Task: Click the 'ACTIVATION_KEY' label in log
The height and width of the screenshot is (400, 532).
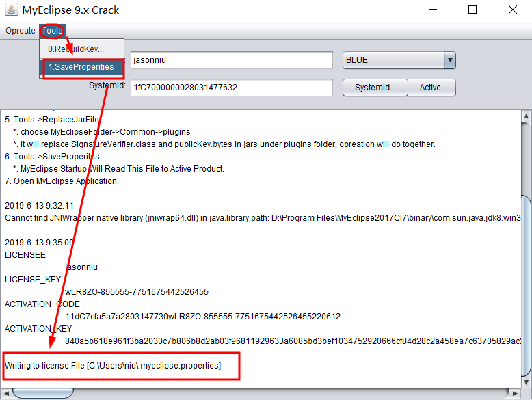Action: pyautogui.click(x=38, y=329)
